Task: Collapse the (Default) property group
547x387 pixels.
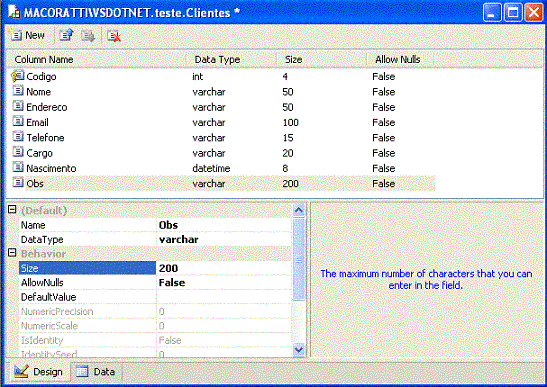Action: point(12,209)
